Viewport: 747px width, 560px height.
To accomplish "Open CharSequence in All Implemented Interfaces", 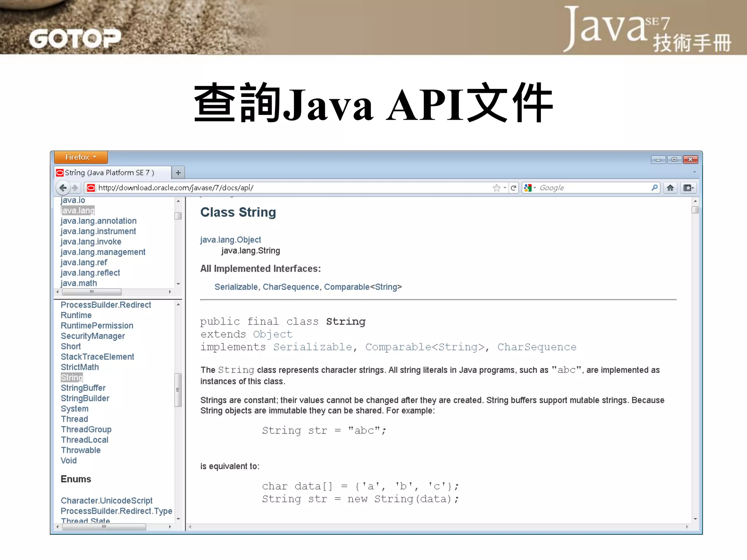I will pos(291,287).
